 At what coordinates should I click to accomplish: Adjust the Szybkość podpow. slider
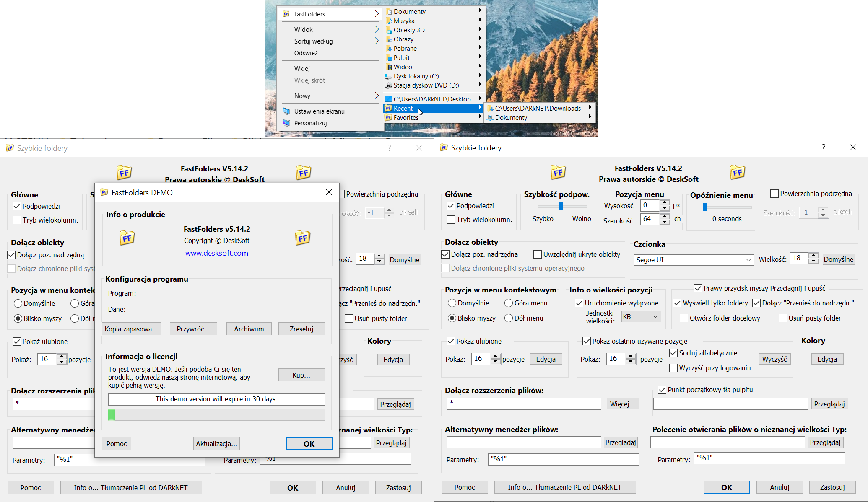tap(561, 206)
